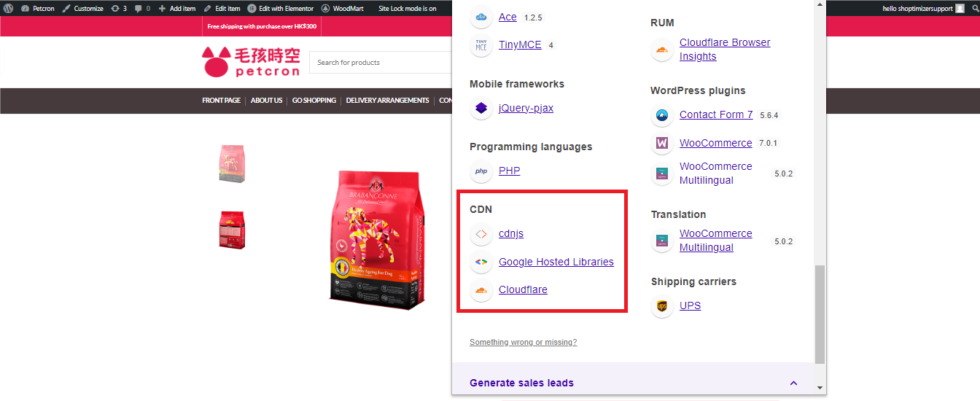Click the Ace cloud icon
980x401 pixels.
pos(481,17)
